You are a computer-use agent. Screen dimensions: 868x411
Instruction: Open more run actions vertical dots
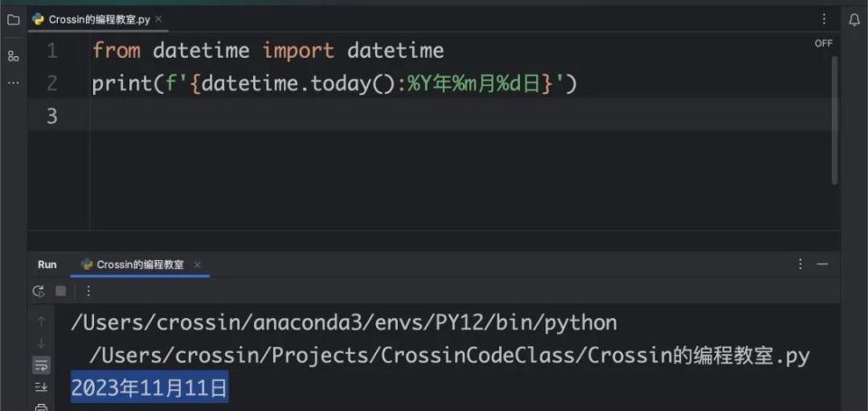(89, 291)
